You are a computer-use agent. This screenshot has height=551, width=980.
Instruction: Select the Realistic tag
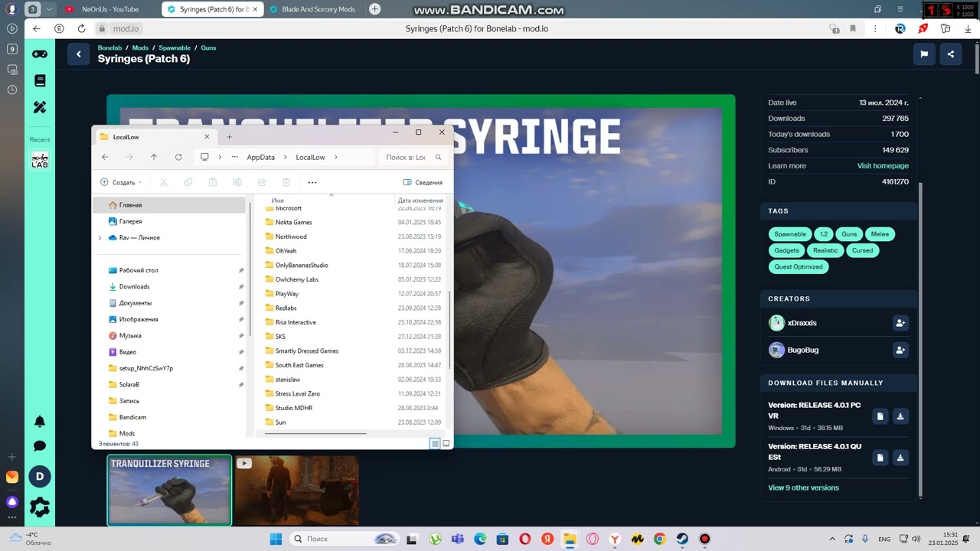pyautogui.click(x=825, y=250)
